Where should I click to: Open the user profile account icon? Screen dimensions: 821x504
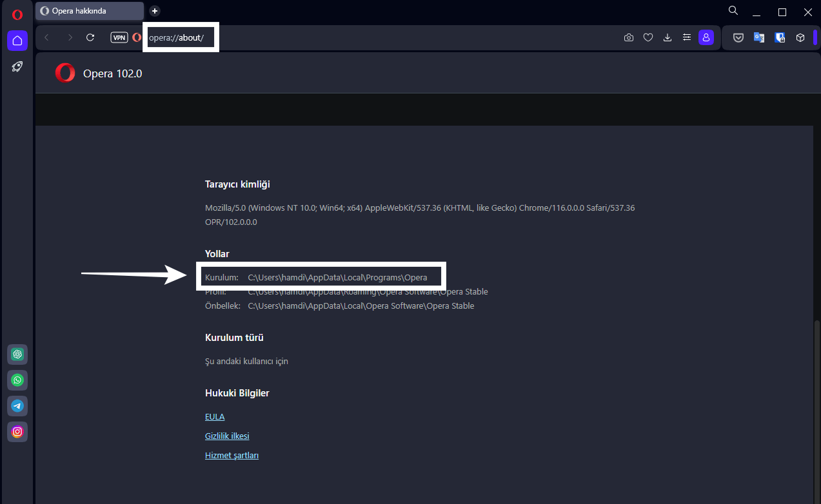pyautogui.click(x=706, y=37)
